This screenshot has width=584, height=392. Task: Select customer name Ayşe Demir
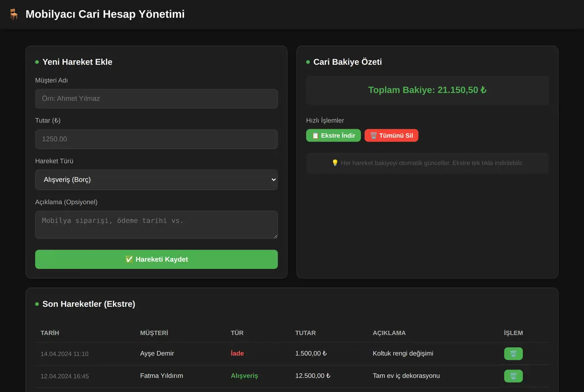pos(157,354)
